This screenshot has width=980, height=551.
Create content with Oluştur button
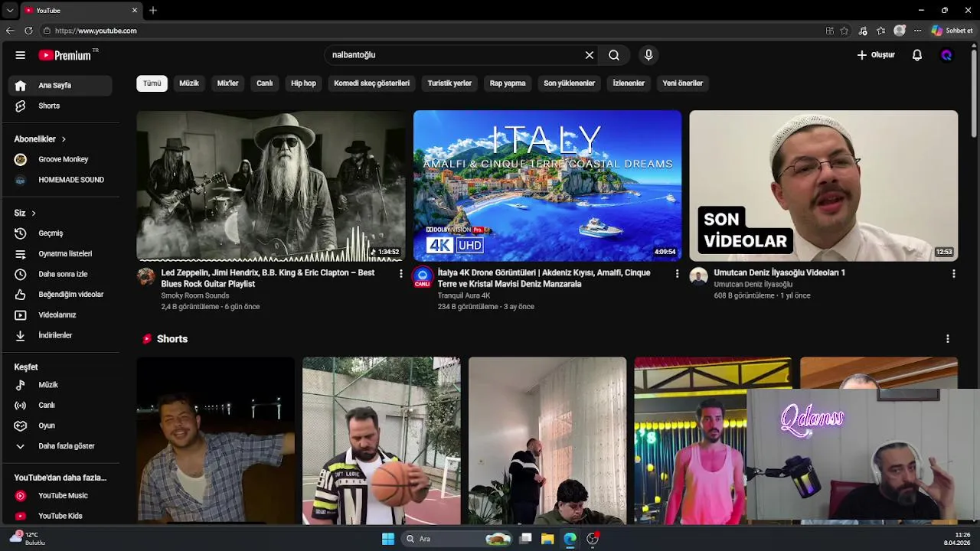pos(876,55)
